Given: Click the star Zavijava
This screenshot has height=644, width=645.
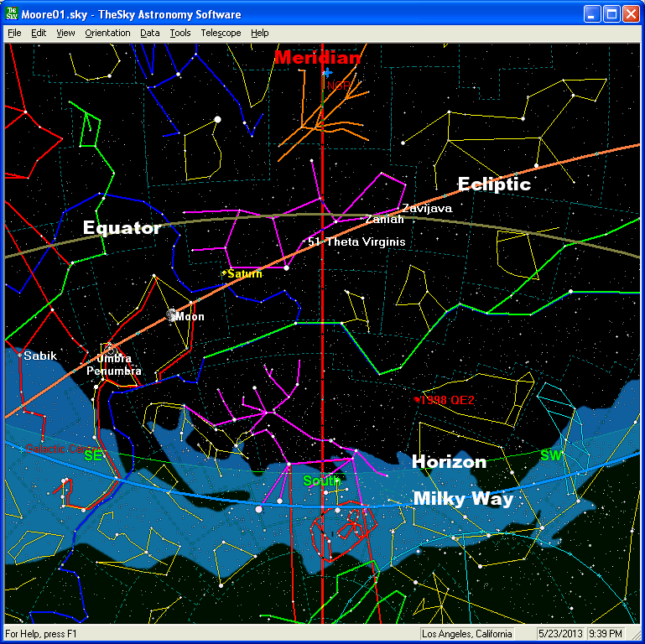Looking at the screenshot, I should [x=398, y=208].
